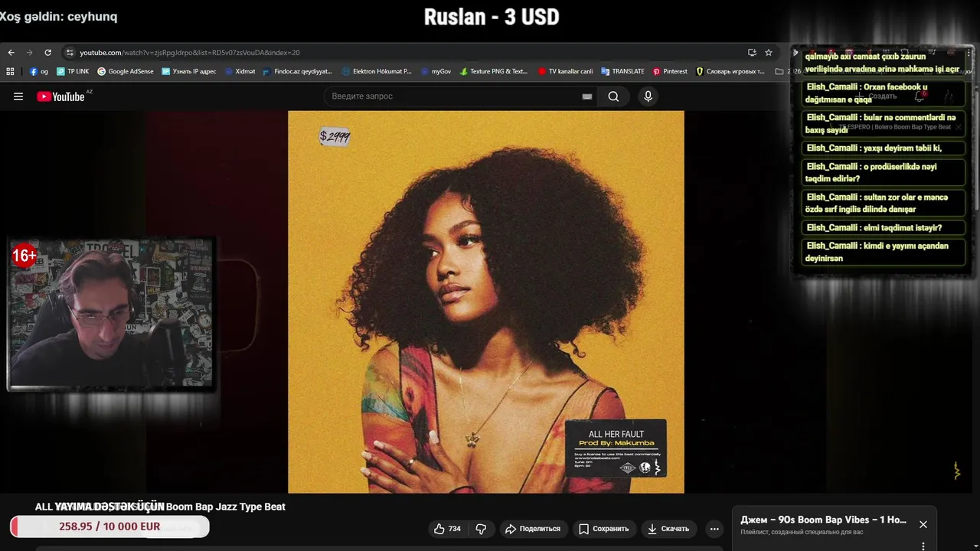Image resolution: width=980 pixels, height=551 pixels.
Task: Open the playlist panel's vertical dots menu
Action: pyautogui.click(x=923, y=546)
